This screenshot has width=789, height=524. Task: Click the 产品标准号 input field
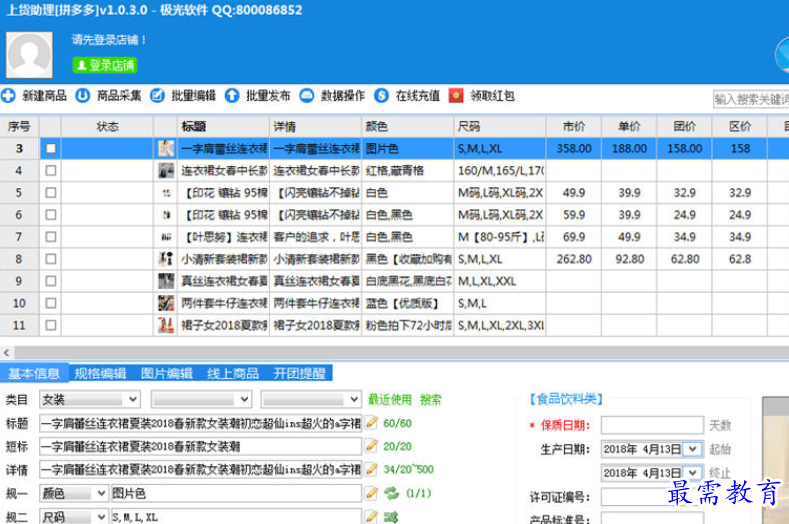click(x=652, y=518)
